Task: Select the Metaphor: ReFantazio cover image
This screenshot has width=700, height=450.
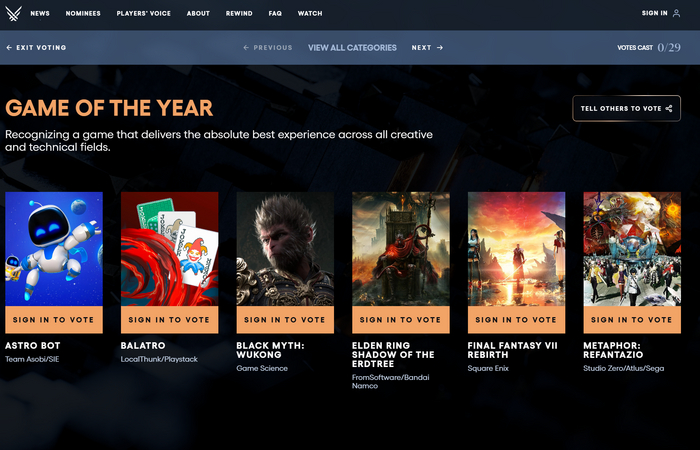Action: 632,249
